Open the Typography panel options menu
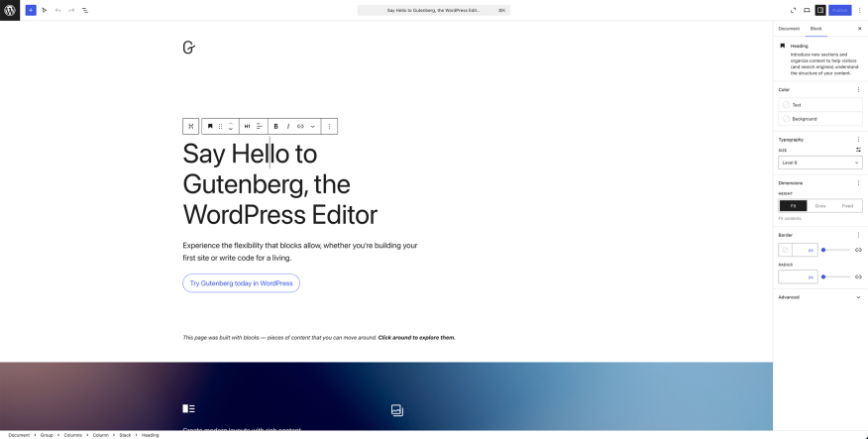This screenshot has height=439, width=868. pyautogui.click(x=859, y=140)
